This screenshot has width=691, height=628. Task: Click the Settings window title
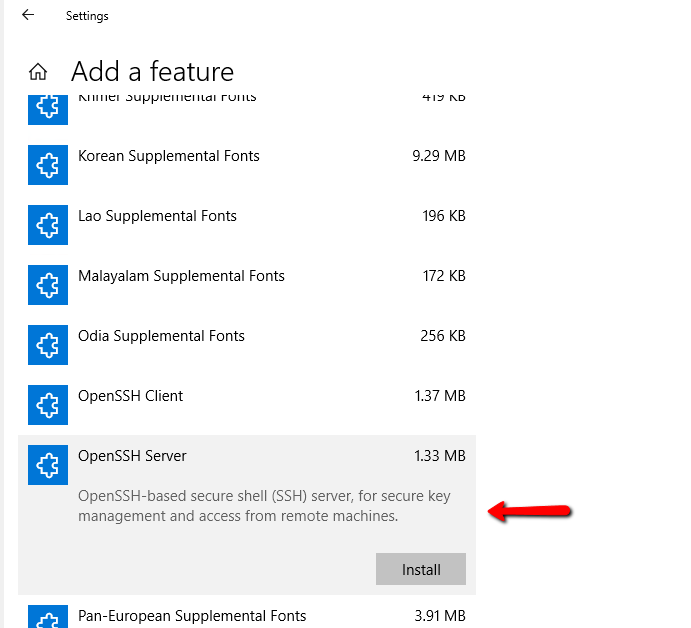pyautogui.click(x=87, y=16)
